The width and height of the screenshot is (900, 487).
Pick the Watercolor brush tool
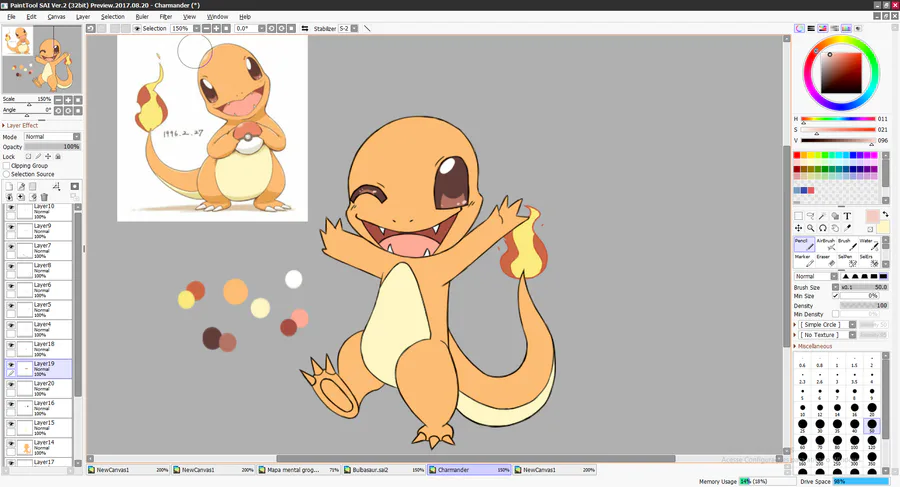pos(869,244)
